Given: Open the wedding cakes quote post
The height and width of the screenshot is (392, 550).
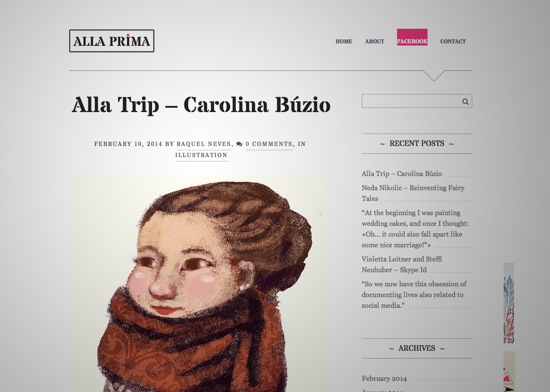Looking at the screenshot, I should [415, 229].
